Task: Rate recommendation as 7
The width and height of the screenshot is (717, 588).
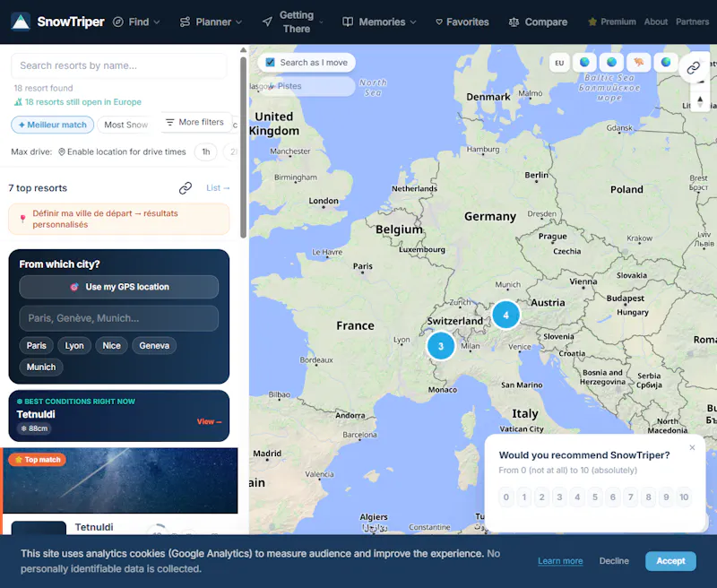Action: [x=631, y=497]
